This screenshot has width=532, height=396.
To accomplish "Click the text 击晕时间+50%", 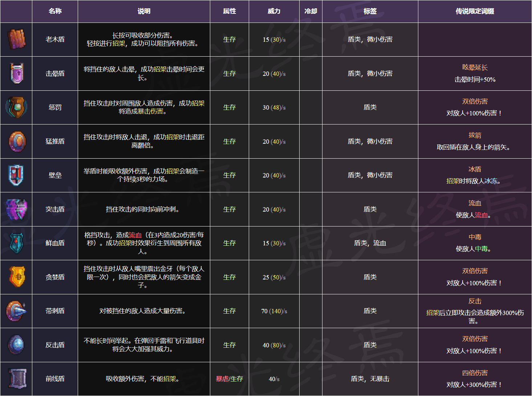I will point(475,79).
